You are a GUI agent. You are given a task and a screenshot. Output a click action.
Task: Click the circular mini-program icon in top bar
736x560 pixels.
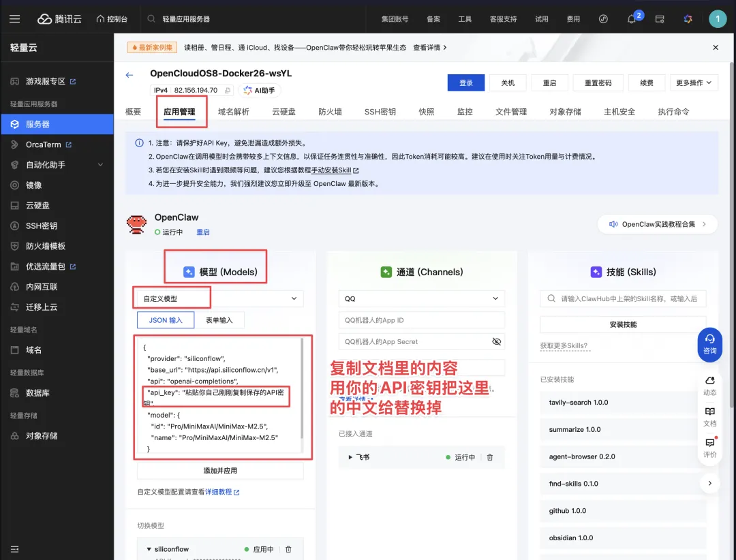603,19
